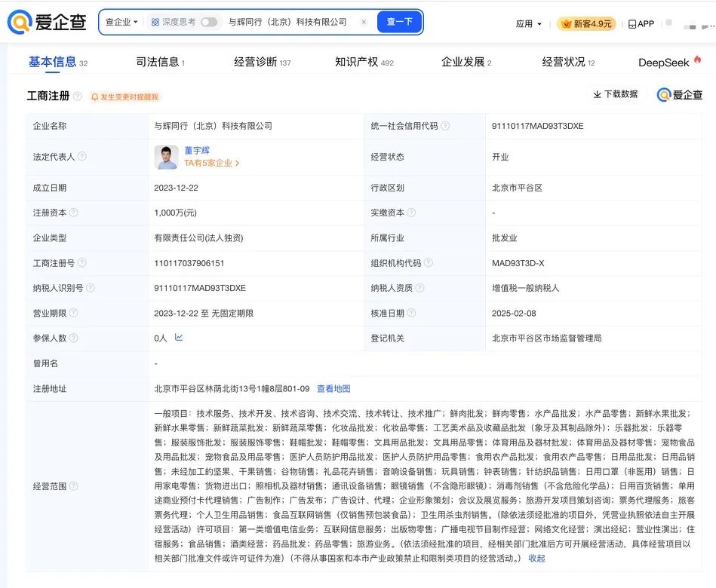Click help icon beside 统一社会信用代码

[x=445, y=125]
